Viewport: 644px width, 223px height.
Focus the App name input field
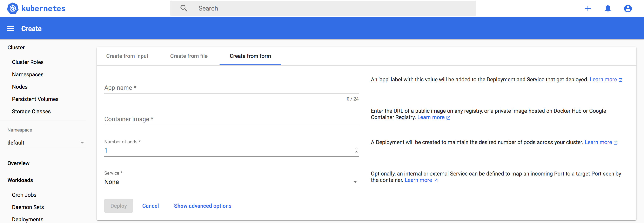231,88
